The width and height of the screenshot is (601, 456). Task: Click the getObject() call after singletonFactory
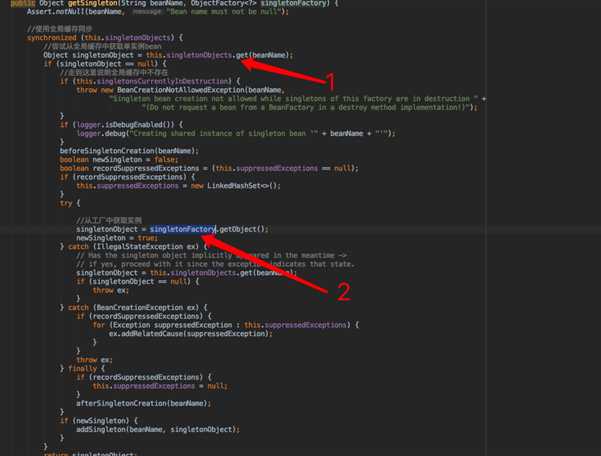(242, 229)
